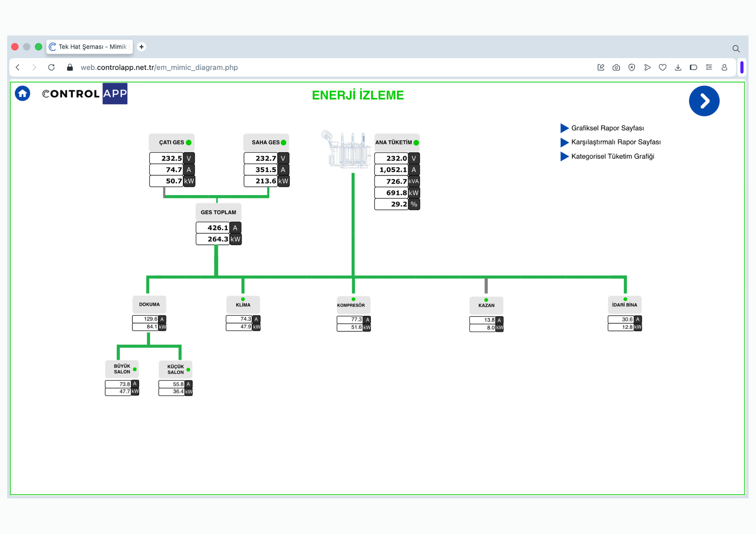Open Karşılaştırmalı Rapor Sayfası link
The height and width of the screenshot is (534, 756).
point(616,142)
